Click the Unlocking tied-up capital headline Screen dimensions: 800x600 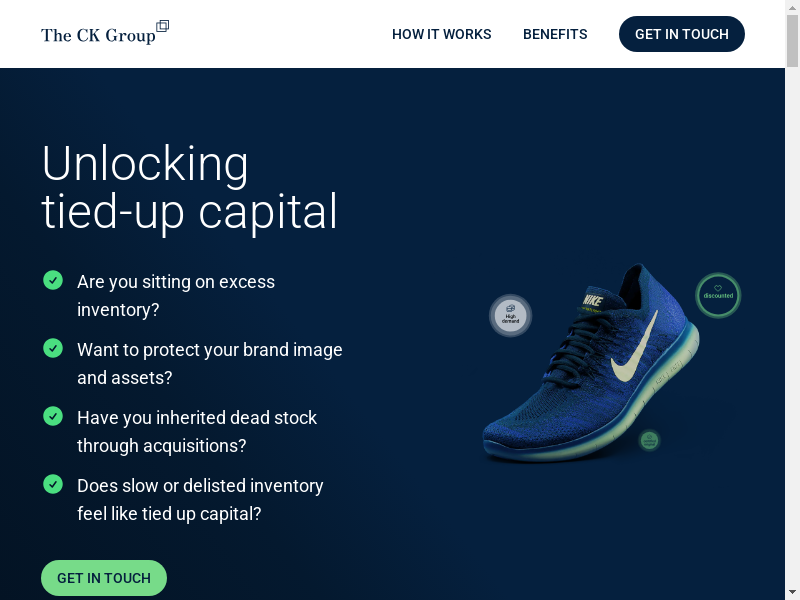(x=189, y=187)
